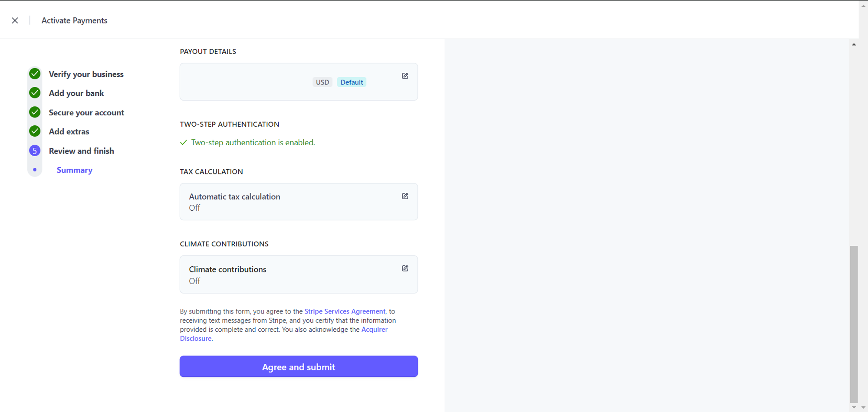Image resolution: width=868 pixels, height=412 pixels.
Task: Close the Activate Payments dialog
Action: [x=15, y=20]
